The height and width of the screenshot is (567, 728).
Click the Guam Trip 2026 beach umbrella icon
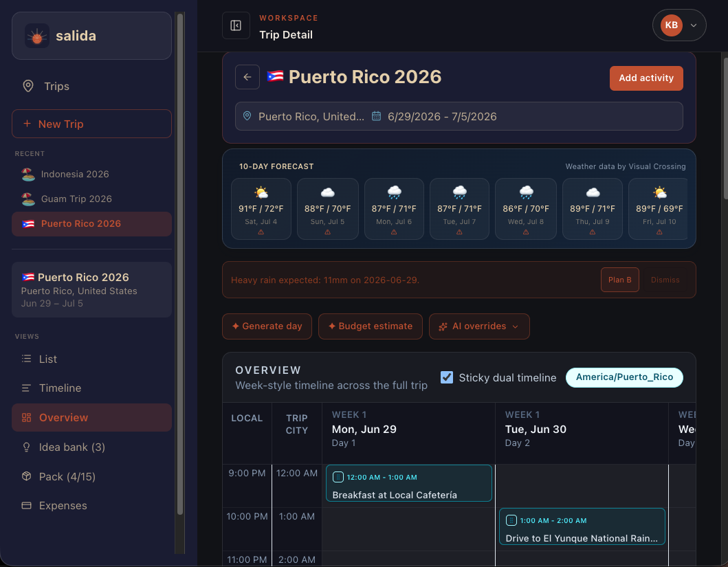(x=28, y=199)
